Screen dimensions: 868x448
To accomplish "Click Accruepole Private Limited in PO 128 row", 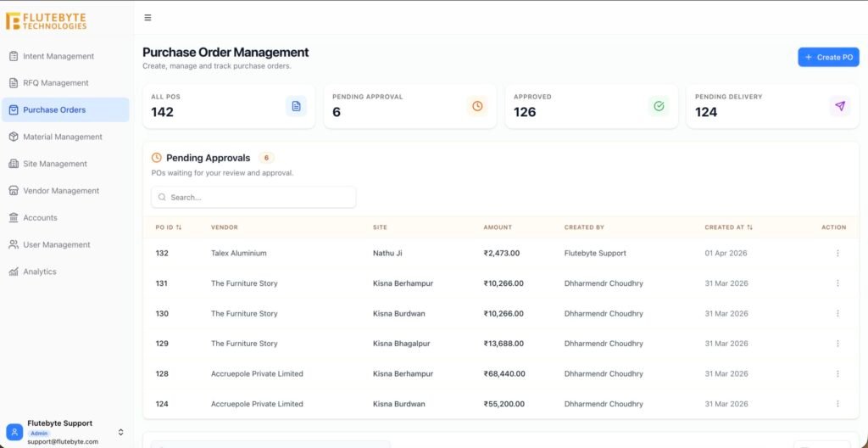I will click(x=257, y=373).
